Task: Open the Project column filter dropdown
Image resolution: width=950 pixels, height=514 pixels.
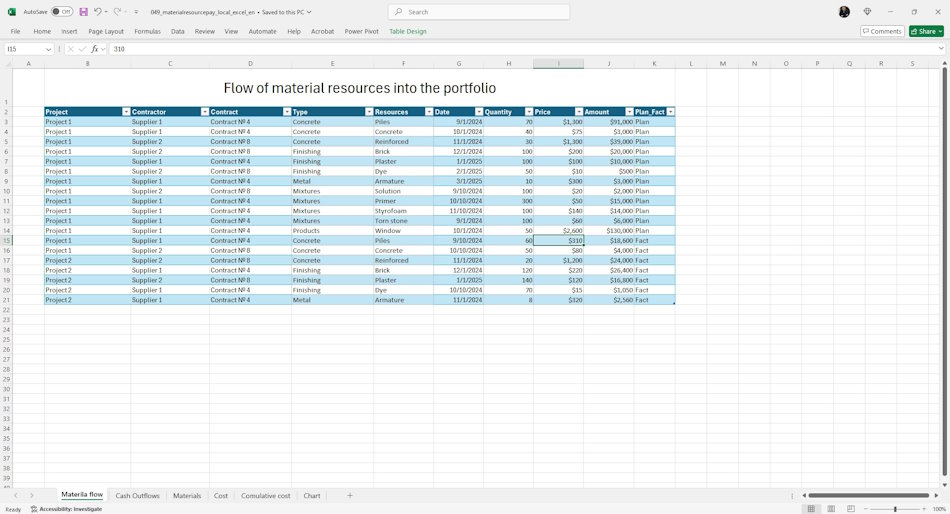Action: [x=126, y=112]
